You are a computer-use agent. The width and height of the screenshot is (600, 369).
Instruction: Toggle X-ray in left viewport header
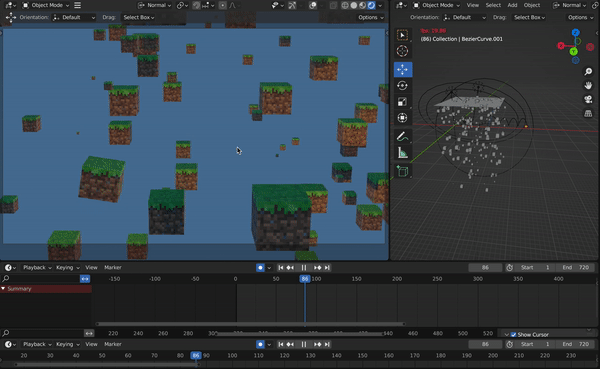point(333,5)
